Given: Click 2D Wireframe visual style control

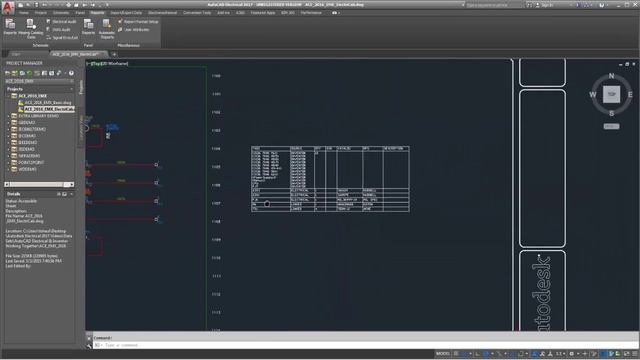Looking at the screenshot, I should 114,64.
